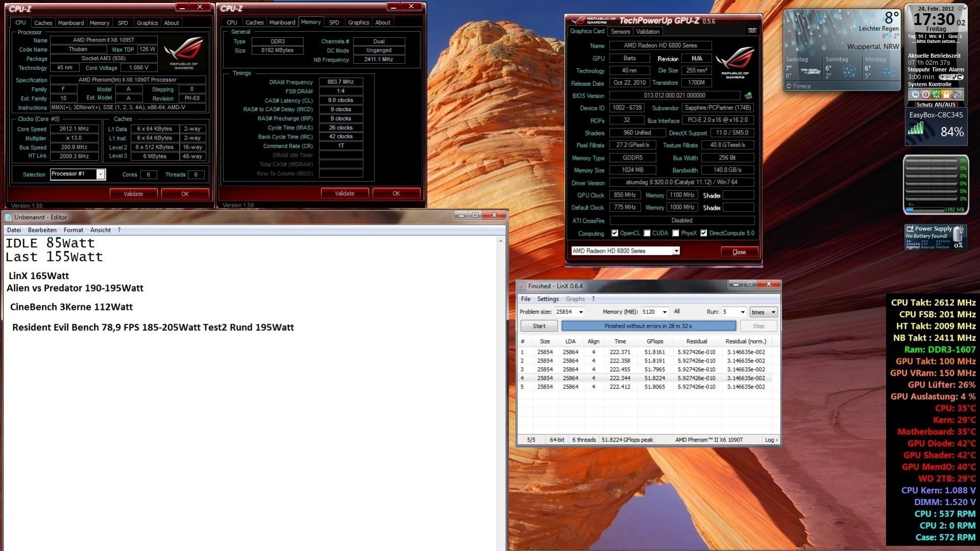Click the LinX title bar icon
980x551 pixels.
click(x=521, y=286)
